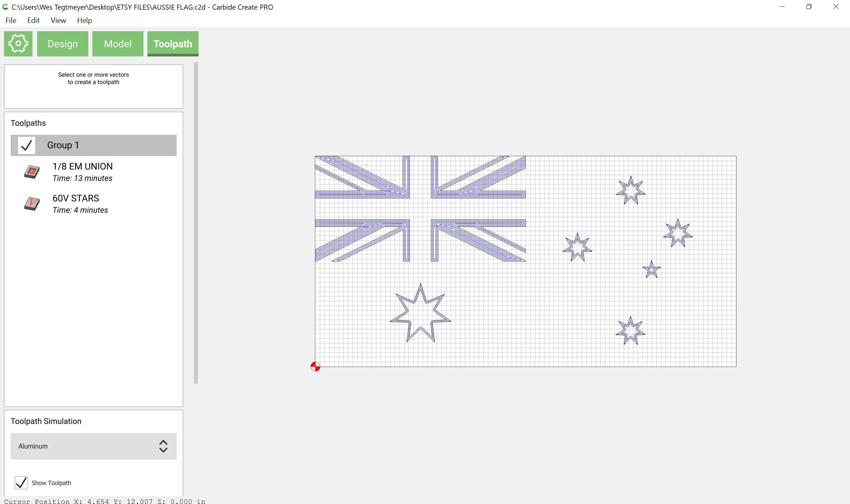Select the 60V STARS toolpath entry
Screen dimensions: 850x504
[75, 198]
